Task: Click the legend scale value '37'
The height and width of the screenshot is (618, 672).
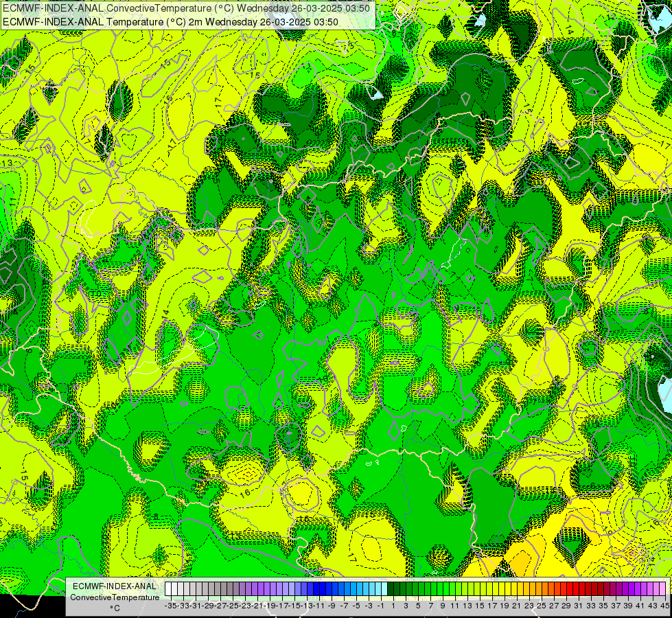Action: point(616,606)
